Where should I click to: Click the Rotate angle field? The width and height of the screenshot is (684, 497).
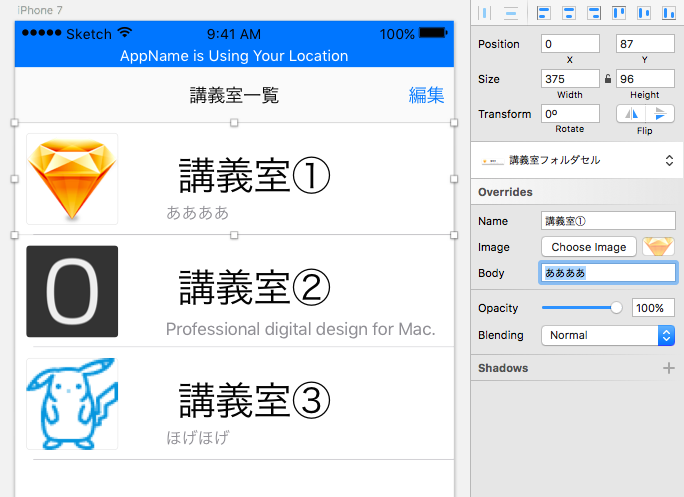[x=570, y=114]
